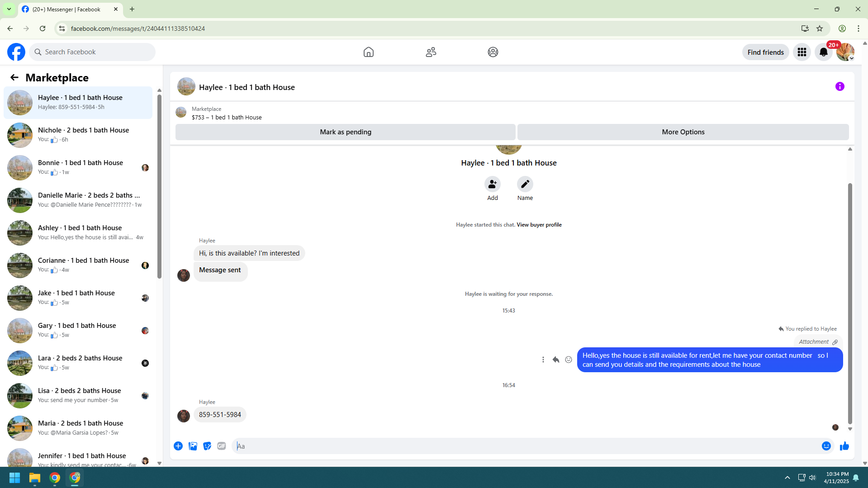Open the account profile picture menu
Screen dimensions: 868x488
[845, 52]
